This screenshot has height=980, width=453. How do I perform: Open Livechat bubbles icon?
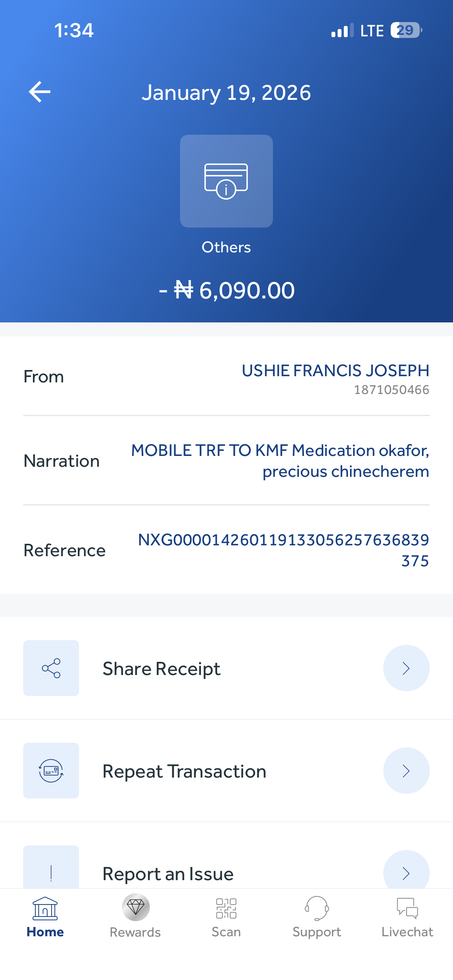407,908
